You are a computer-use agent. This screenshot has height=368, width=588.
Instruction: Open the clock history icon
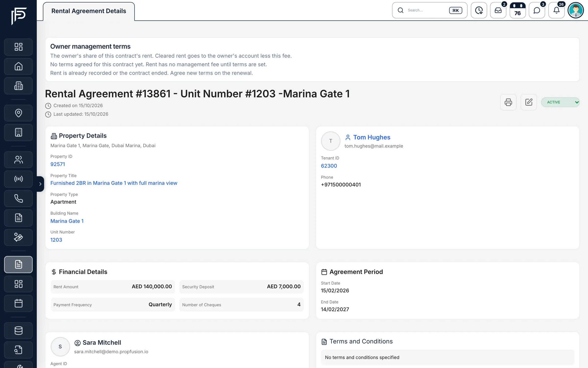point(479,10)
